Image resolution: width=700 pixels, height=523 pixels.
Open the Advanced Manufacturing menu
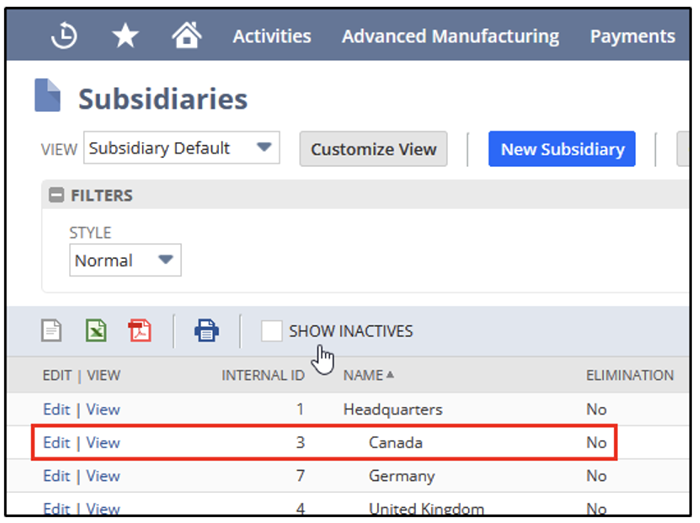[450, 36]
